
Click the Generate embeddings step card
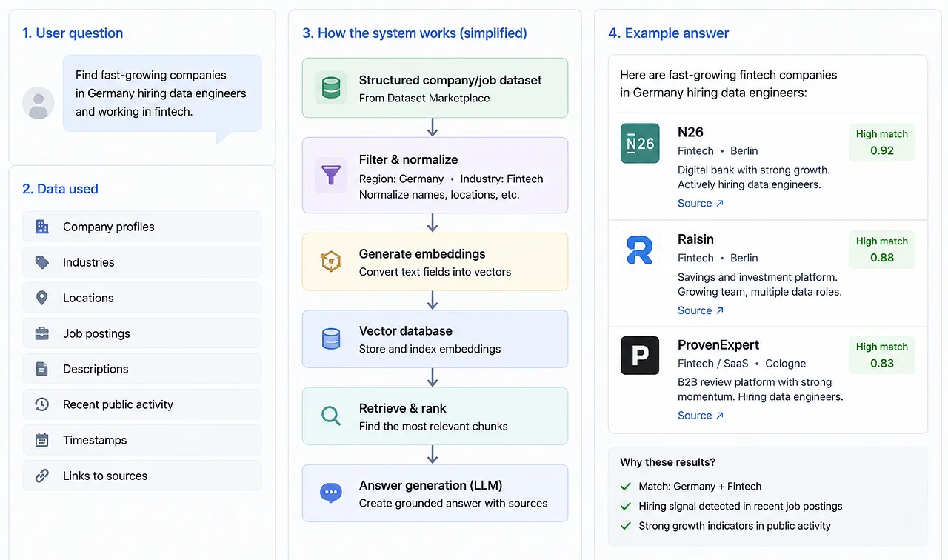tap(435, 261)
